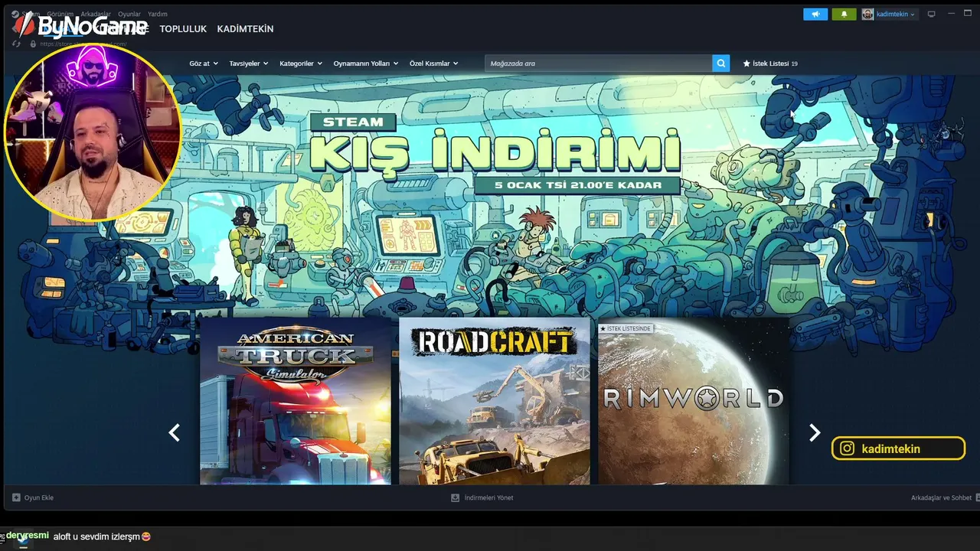Viewport: 980px width, 551px height.
Task: Open the RimWorld game capsule
Action: 693,401
